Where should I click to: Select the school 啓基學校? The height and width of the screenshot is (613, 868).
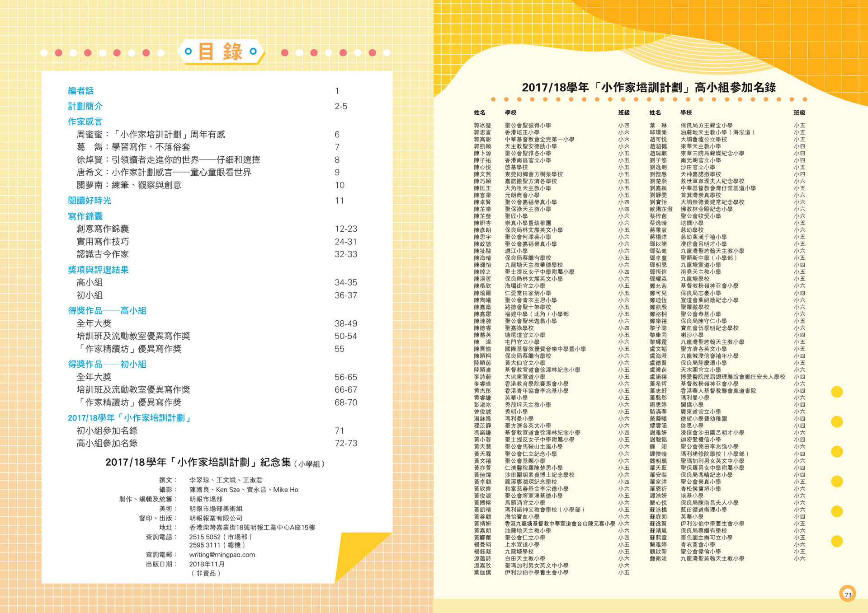516,167
